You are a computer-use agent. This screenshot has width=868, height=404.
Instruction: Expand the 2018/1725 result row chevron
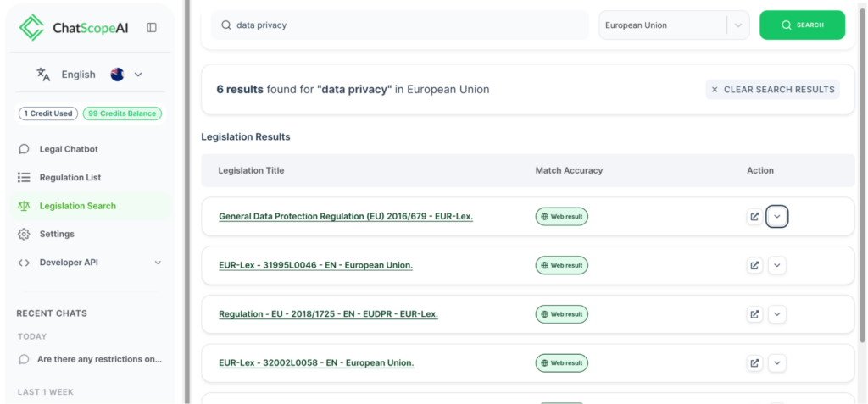777,313
